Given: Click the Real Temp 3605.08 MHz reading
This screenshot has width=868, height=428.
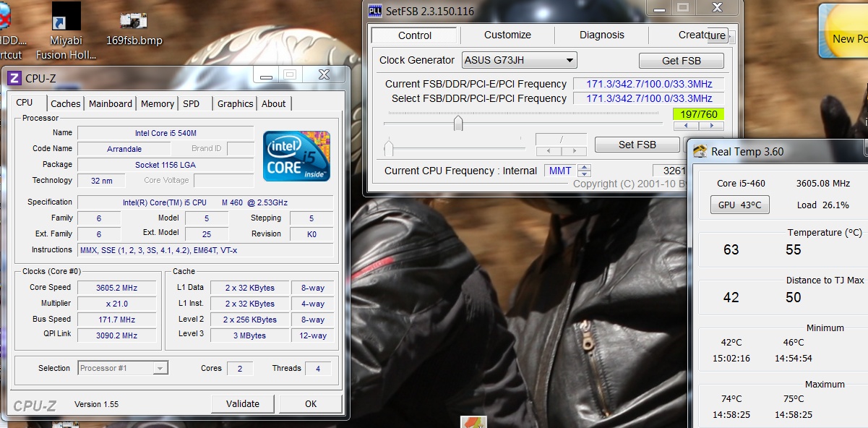Looking at the screenshot, I should 822,184.
